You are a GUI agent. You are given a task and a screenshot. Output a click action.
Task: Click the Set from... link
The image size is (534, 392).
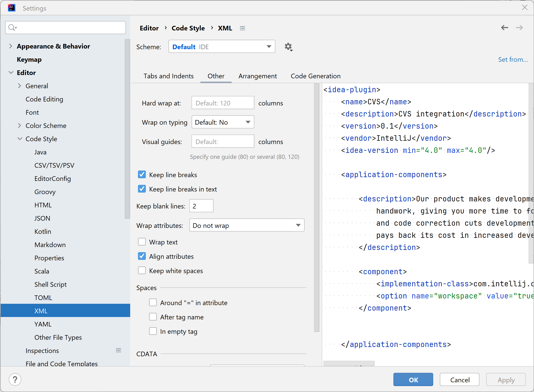click(x=513, y=59)
